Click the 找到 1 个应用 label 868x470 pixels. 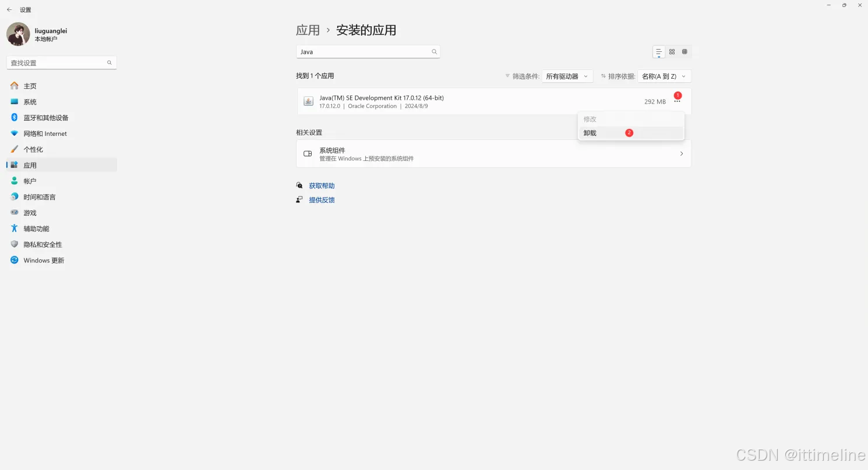pos(315,76)
